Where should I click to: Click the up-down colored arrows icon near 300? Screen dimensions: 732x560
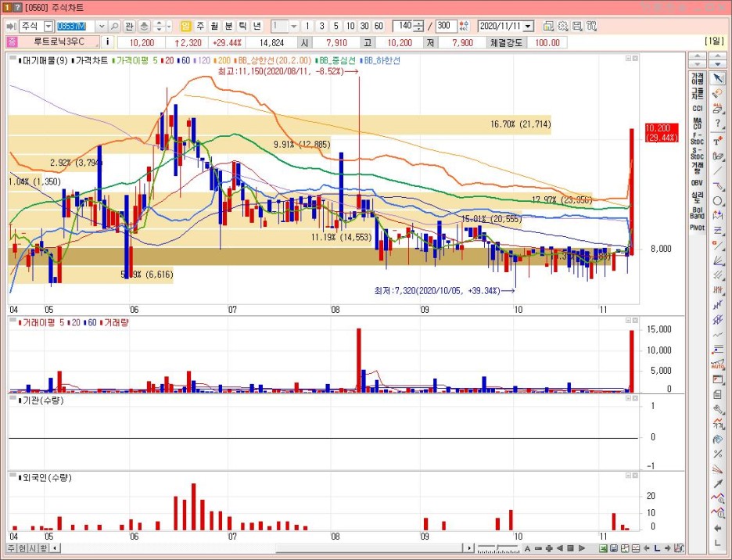tap(464, 26)
